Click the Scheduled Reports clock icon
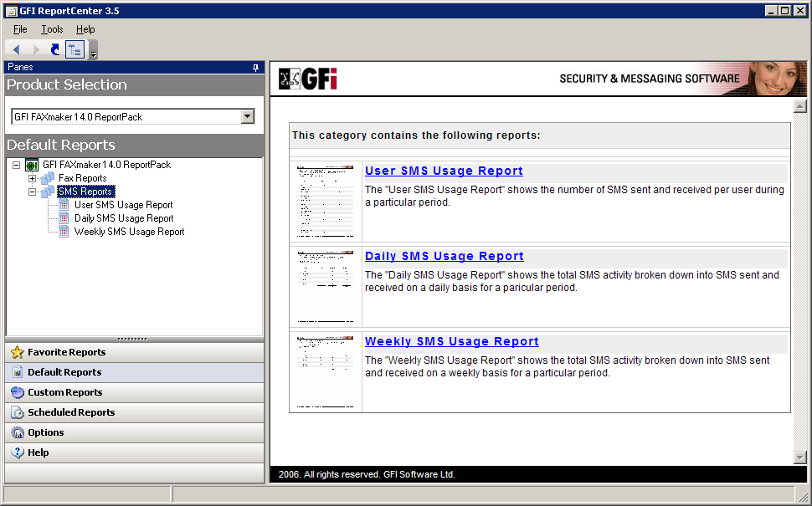 pos(18,412)
